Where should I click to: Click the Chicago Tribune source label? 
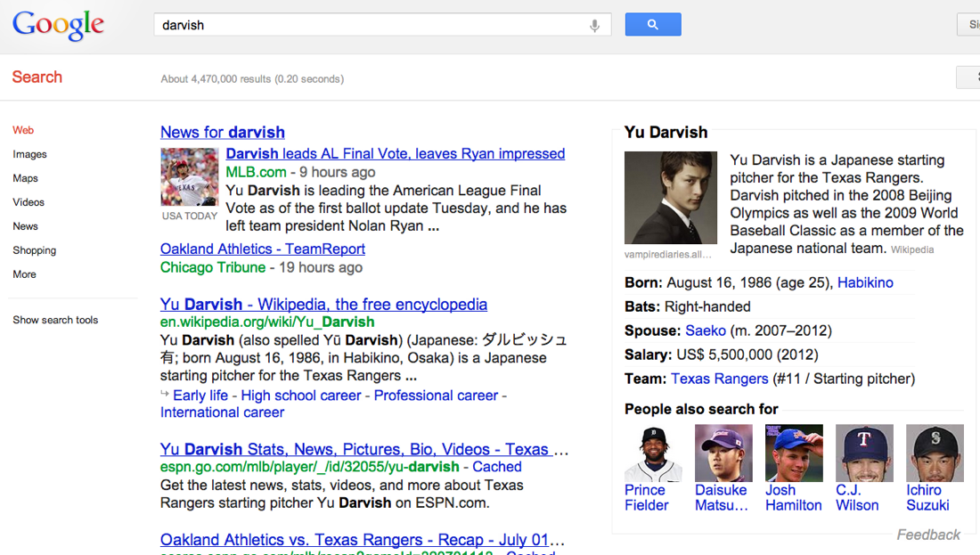(x=213, y=267)
